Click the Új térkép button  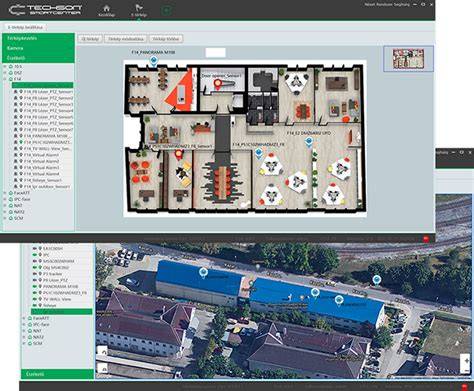coord(90,39)
